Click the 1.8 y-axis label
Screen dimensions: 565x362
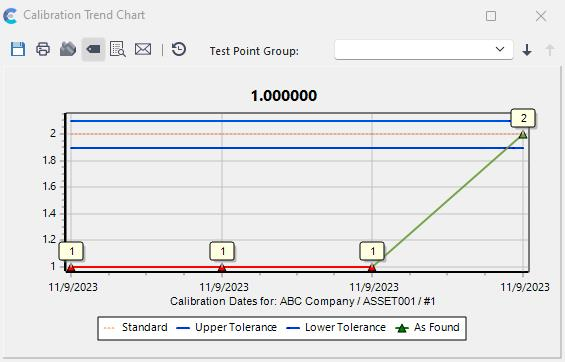point(49,160)
